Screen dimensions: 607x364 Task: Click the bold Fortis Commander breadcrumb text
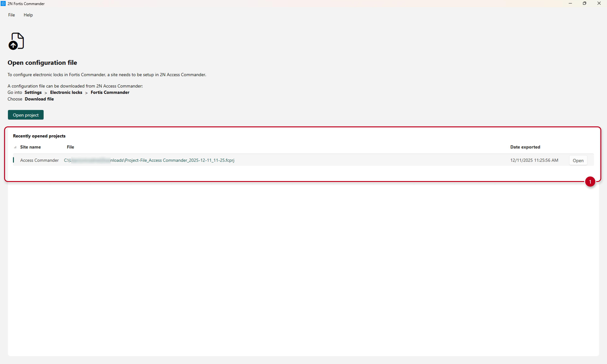pos(110,92)
